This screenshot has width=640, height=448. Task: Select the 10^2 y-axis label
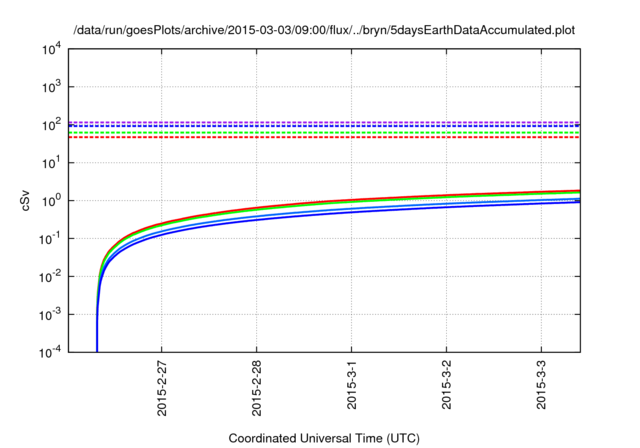click(x=52, y=125)
